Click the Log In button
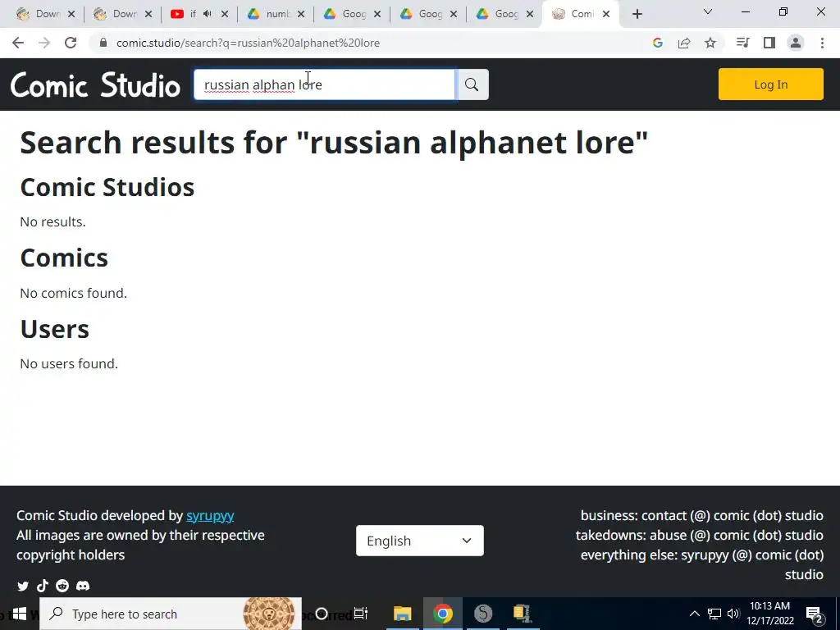Screen dimensions: 840x630 click(x=770, y=84)
